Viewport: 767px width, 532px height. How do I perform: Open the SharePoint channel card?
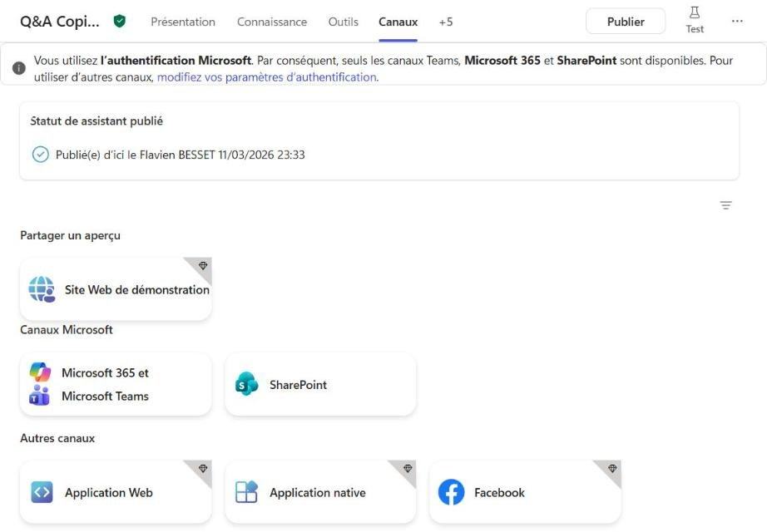click(x=320, y=384)
